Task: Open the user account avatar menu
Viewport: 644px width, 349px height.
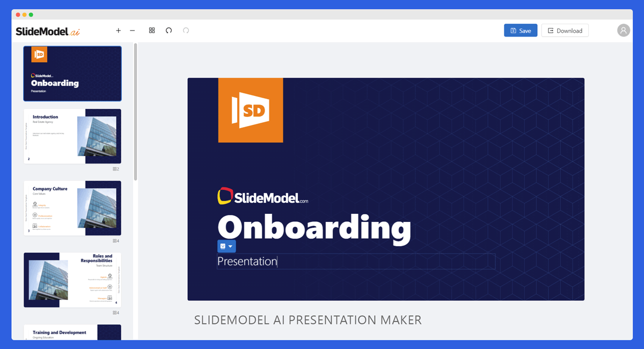Action: pos(623,30)
